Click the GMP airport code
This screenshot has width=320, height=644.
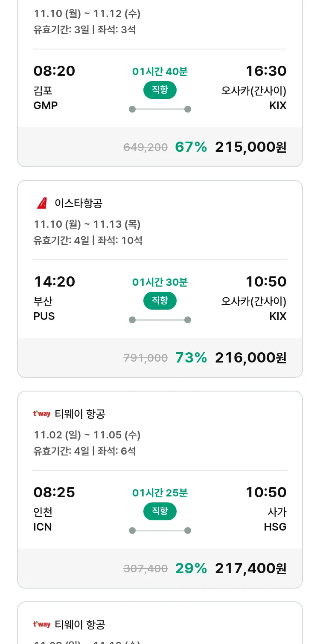45,105
